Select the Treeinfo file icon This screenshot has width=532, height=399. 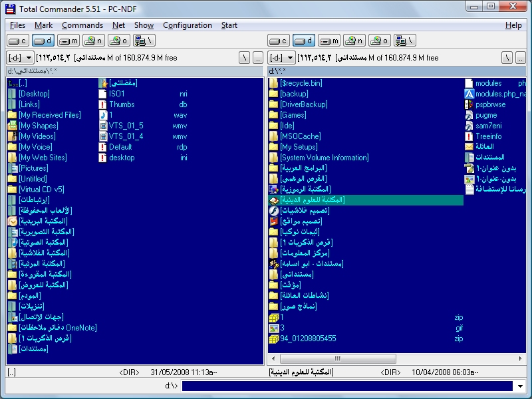[x=469, y=136]
